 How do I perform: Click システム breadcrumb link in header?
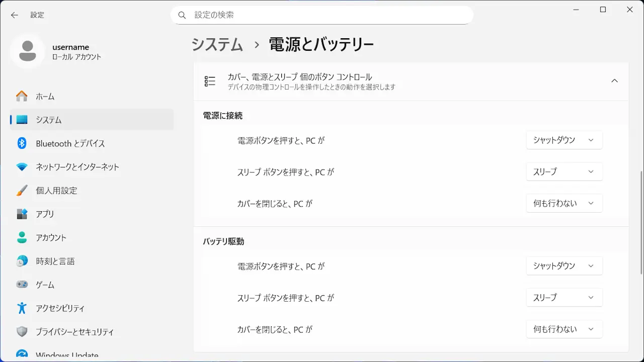(x=217, y=44)
